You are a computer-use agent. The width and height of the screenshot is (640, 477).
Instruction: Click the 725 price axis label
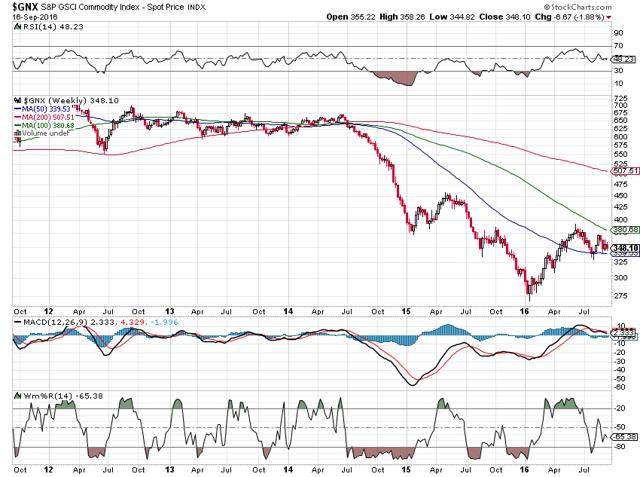pyautogui.click(x=620, y=98)
